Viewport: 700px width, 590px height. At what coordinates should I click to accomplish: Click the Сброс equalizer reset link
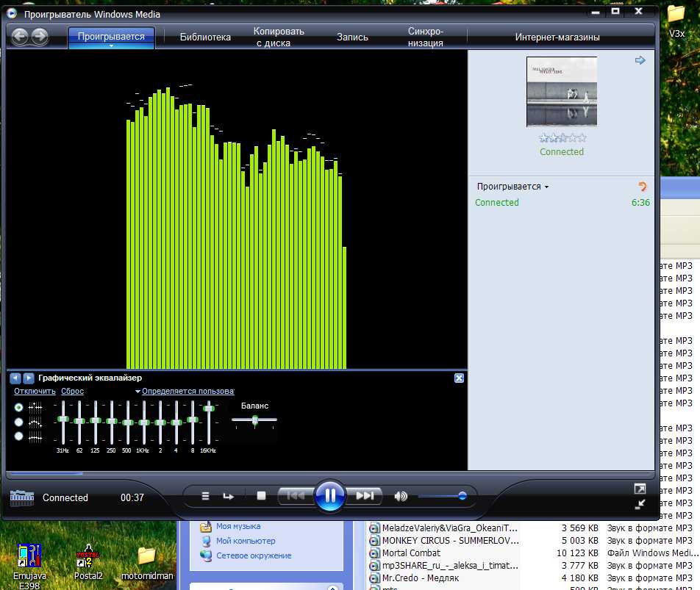[x=72, y=391]
